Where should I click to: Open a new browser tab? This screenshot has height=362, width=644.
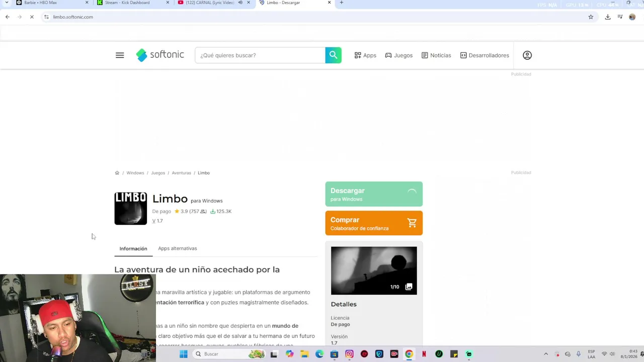[x=341, y=3]
